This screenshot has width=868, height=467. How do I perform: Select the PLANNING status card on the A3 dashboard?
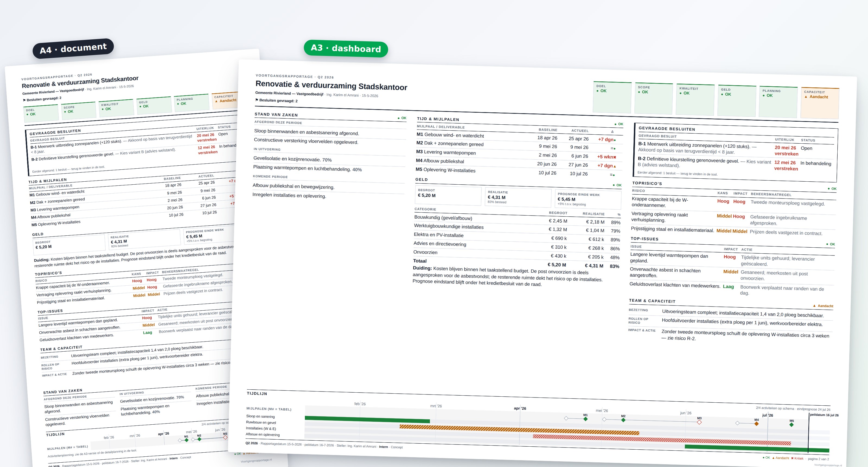[x=778, y=102]
